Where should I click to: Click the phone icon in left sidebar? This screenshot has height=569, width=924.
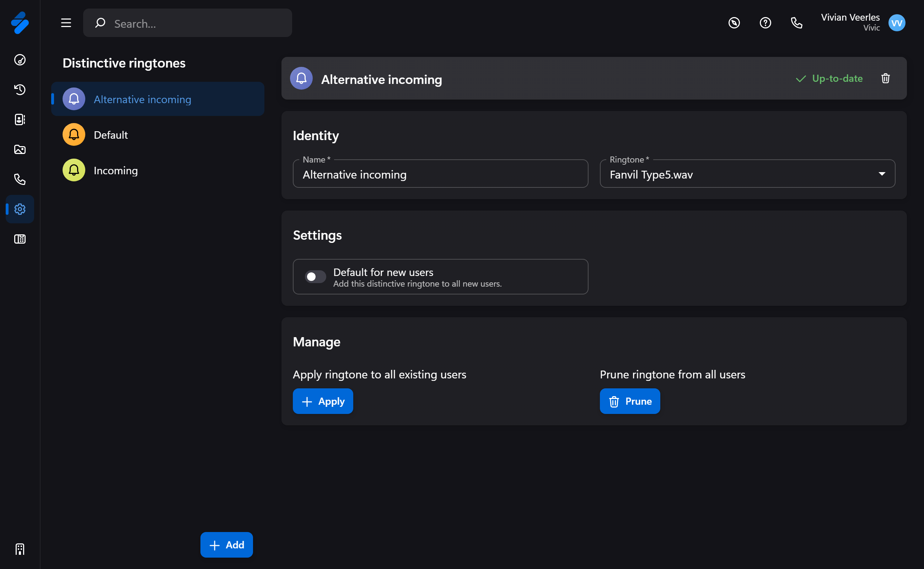click(x=20, y=179)
